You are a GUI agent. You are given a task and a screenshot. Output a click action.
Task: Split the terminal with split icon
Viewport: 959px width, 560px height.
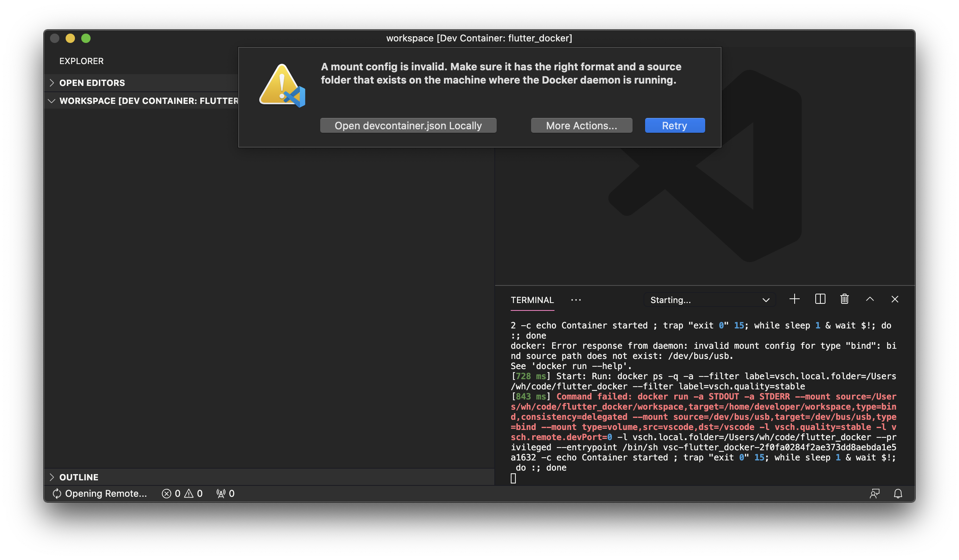click(820, 300)
